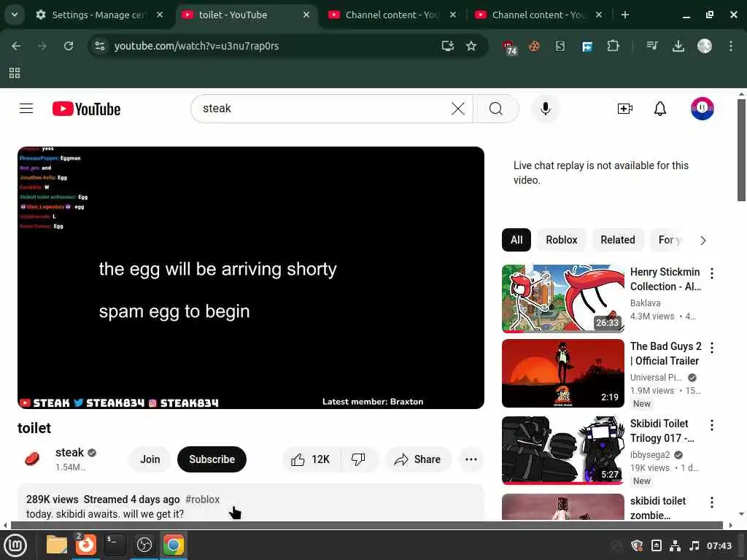
Task: Open Skibidi Toilet Trilogy 017 thumbnail
Action: click(563, 451)
